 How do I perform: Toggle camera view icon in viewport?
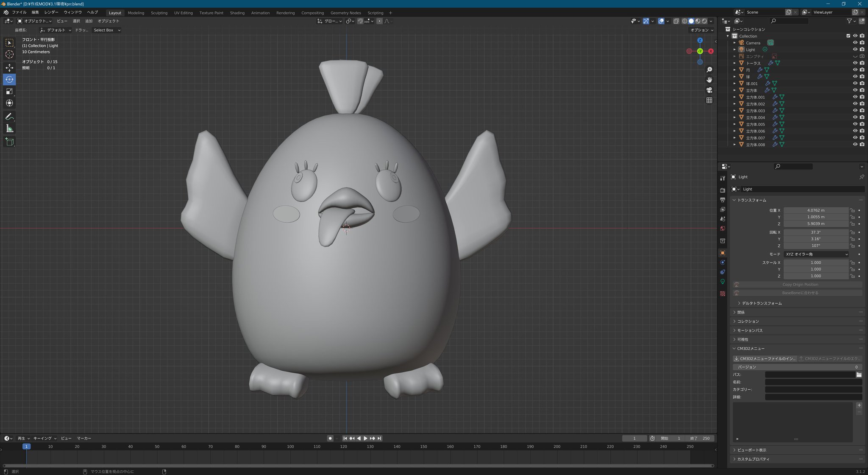[x=709, y=90]
